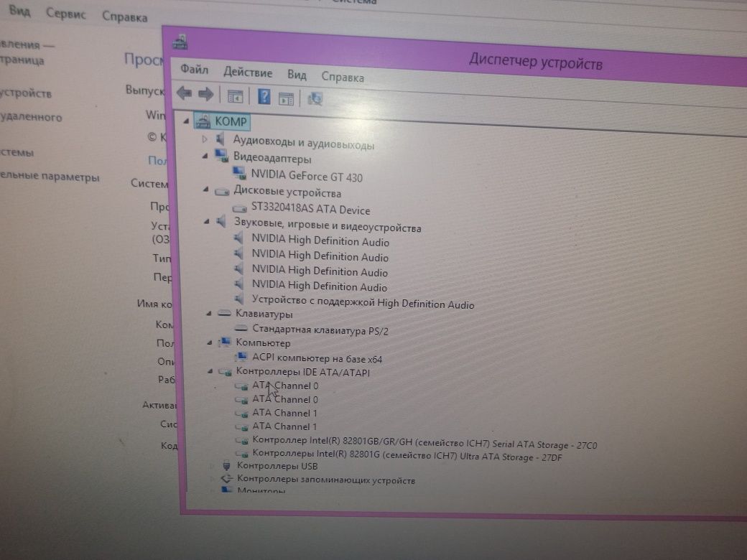Open the Действие menu

(248, 73)
